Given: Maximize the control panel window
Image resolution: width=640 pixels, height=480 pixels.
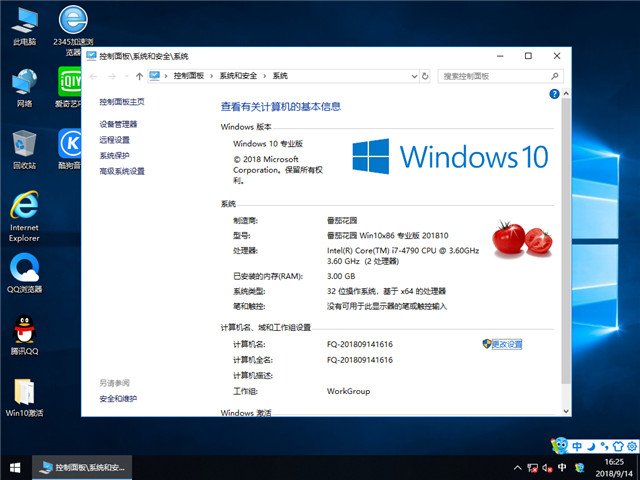Looking at the screenshot, I should coord(528,56).
